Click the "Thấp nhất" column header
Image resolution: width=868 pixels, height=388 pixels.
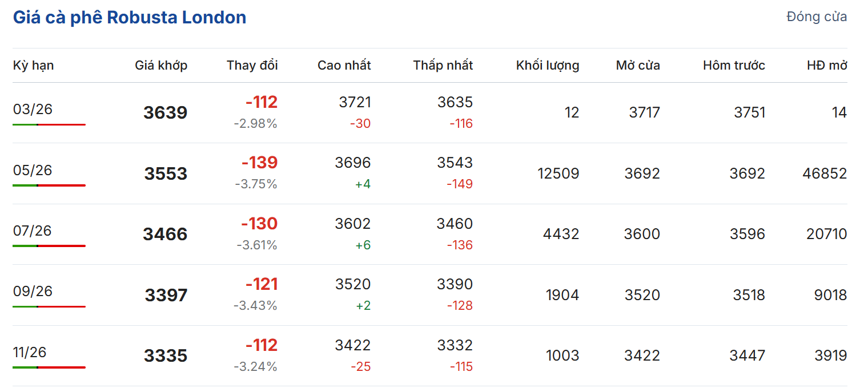click(443, 66)
